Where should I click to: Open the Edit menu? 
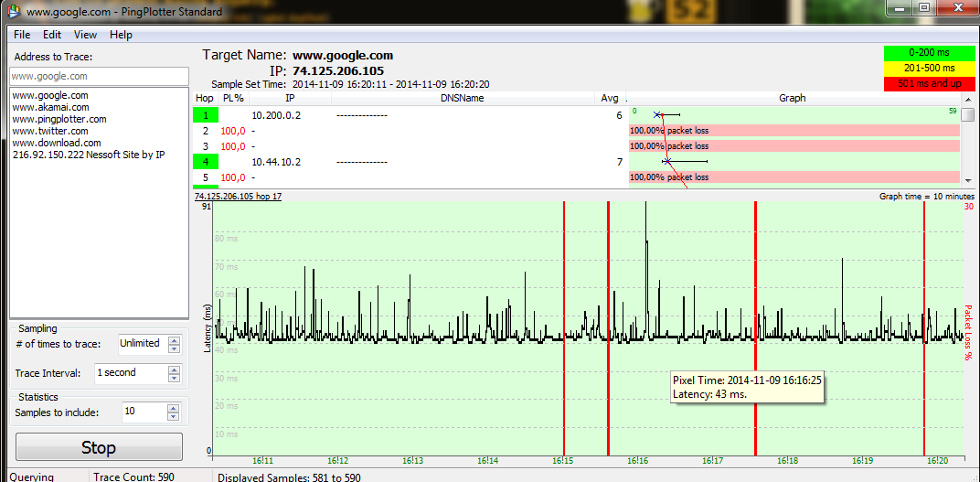click(x=52, y=35)
